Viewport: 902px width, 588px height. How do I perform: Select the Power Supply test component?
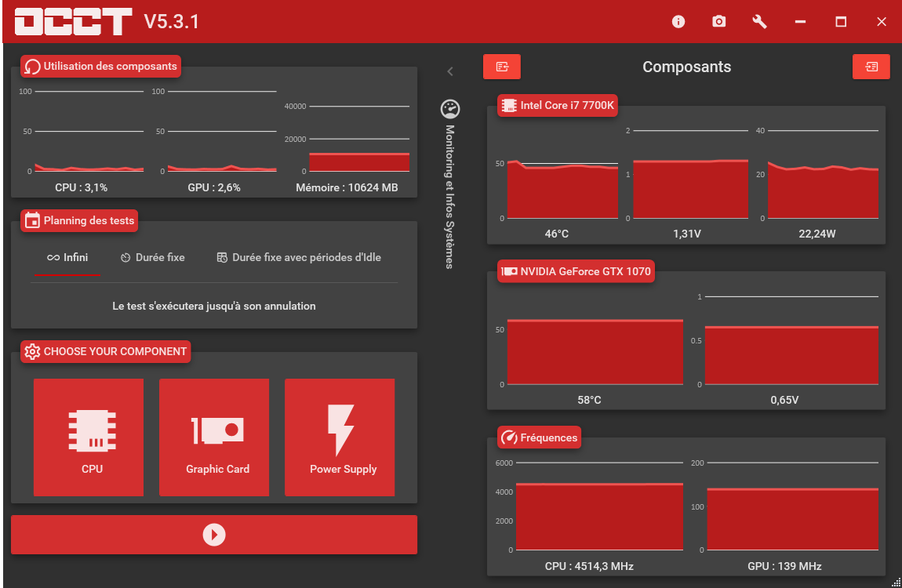tap(340, 437)
